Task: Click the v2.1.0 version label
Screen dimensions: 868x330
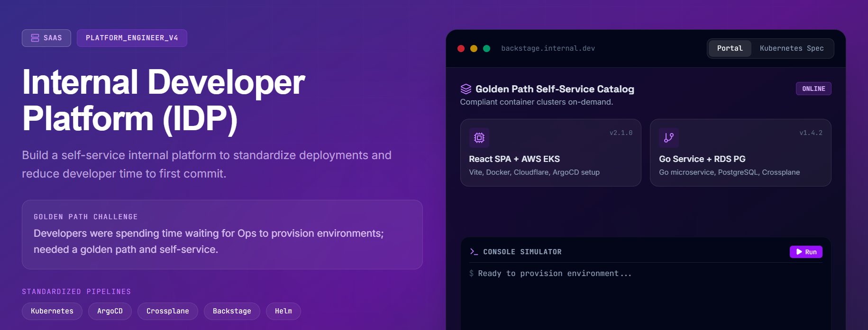Action: tap(621, 133)
